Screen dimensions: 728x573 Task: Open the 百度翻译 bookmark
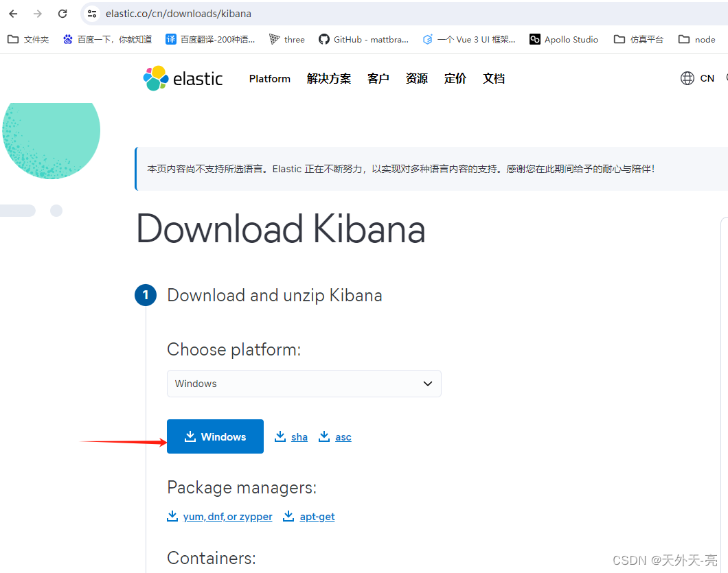210,39
